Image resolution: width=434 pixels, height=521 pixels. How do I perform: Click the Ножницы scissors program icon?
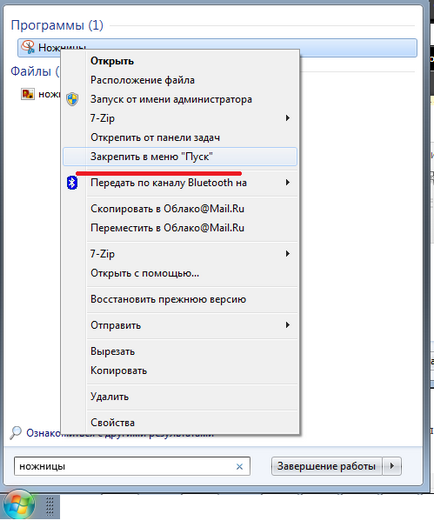click(x=28, y=47)
